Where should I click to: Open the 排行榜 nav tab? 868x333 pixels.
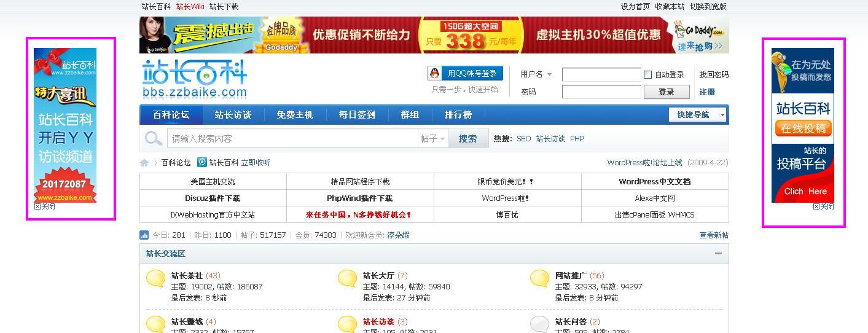pyautogui.click(x=458, y=115)
